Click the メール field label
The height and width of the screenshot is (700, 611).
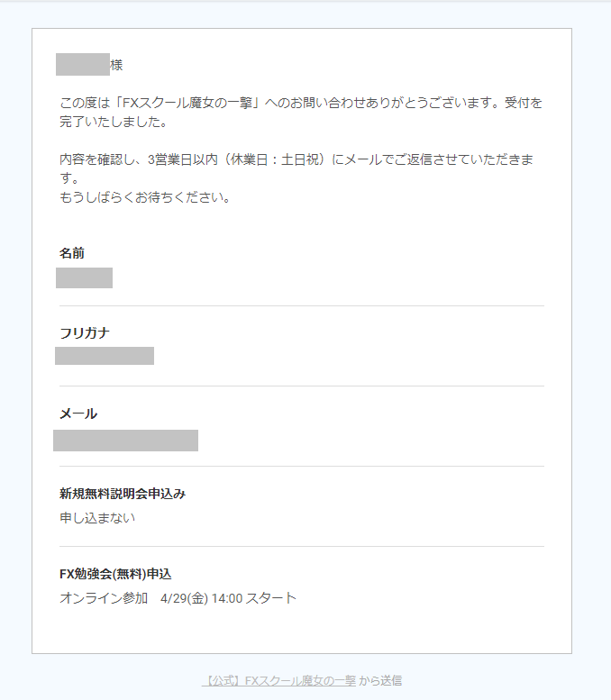pos(78,414)
